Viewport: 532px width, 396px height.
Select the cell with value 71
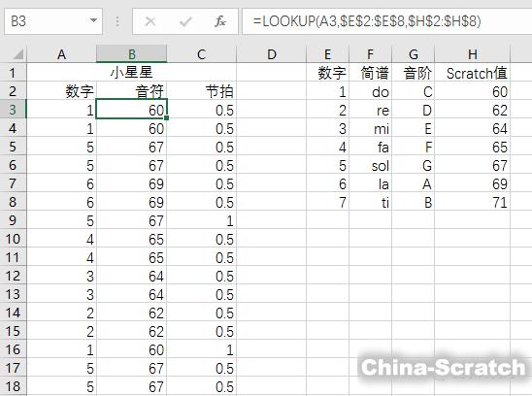(472, 202)
